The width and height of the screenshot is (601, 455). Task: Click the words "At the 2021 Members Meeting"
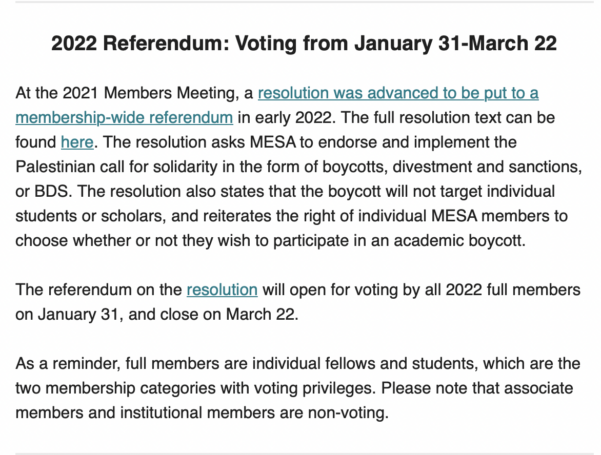pyautogui.click(x=127, y=93)
